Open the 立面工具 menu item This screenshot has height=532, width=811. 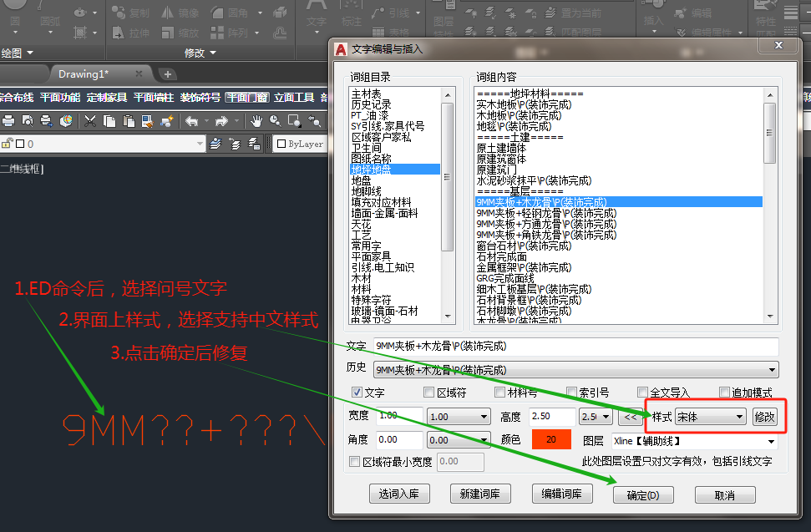click(294, 97)
